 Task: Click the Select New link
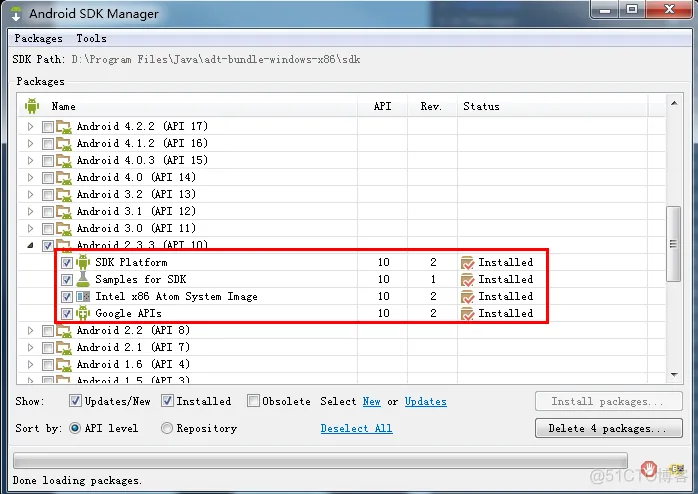click(372, 401)
